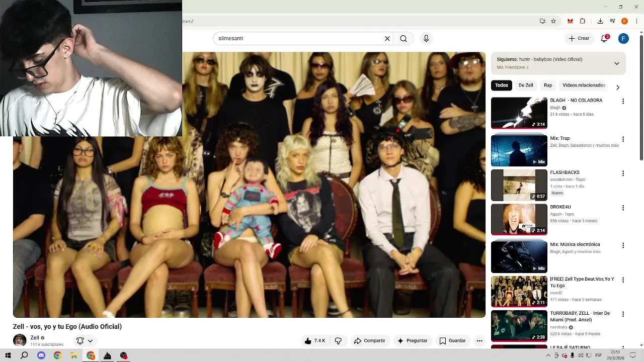Screen dimensions: 644x362
Task: Open options for Mix: Trap
Action: (623, 139)
